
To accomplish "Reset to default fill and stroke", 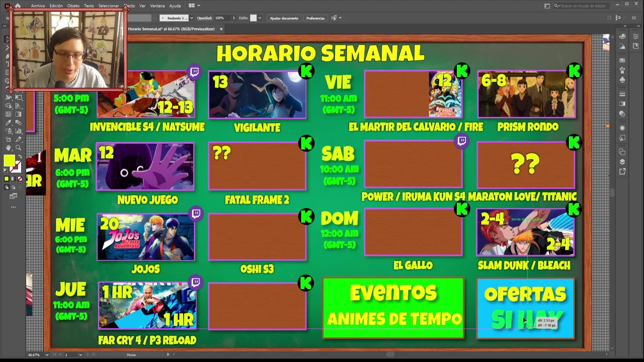I will [x=6, y=170].
